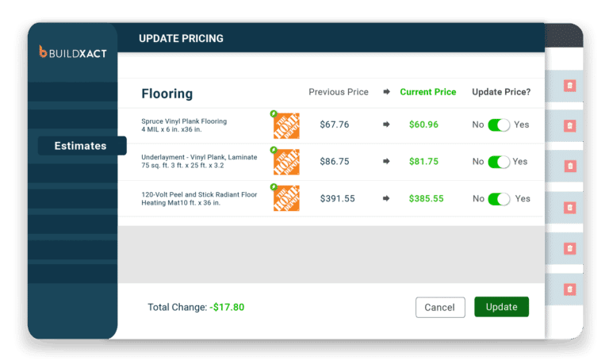Screen dimensions: 609x364
Task: Click the Flooring section heading
Action: (167, 94)
